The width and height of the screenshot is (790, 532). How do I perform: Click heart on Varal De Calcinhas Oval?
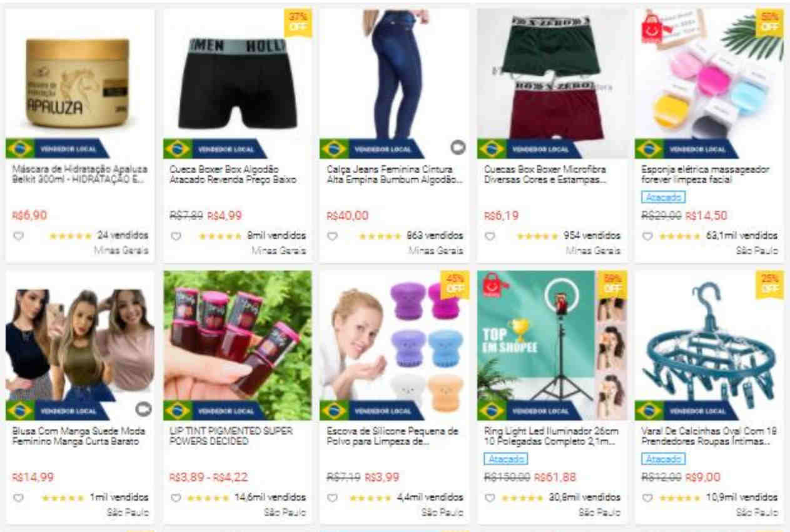(647, 498)
